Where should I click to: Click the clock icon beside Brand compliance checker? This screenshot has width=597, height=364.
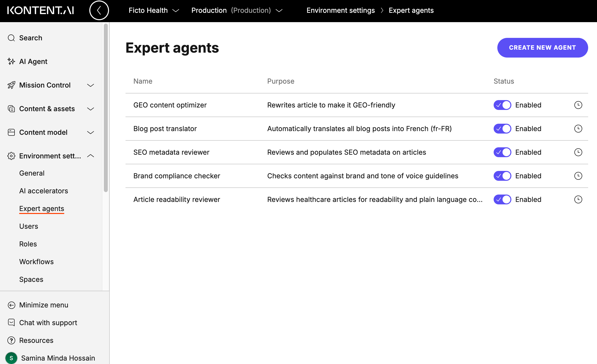pos(578,176)
